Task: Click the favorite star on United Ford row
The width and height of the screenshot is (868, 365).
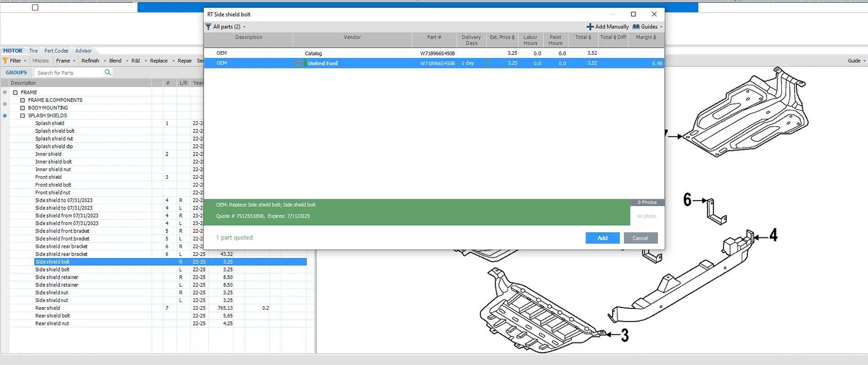Action: click(299, 63)
